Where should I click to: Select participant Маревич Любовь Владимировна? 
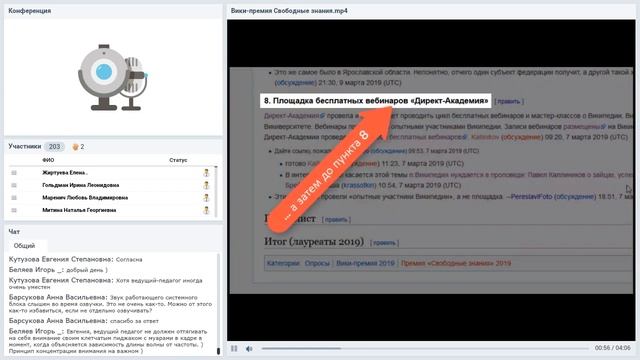click(85, 198)
